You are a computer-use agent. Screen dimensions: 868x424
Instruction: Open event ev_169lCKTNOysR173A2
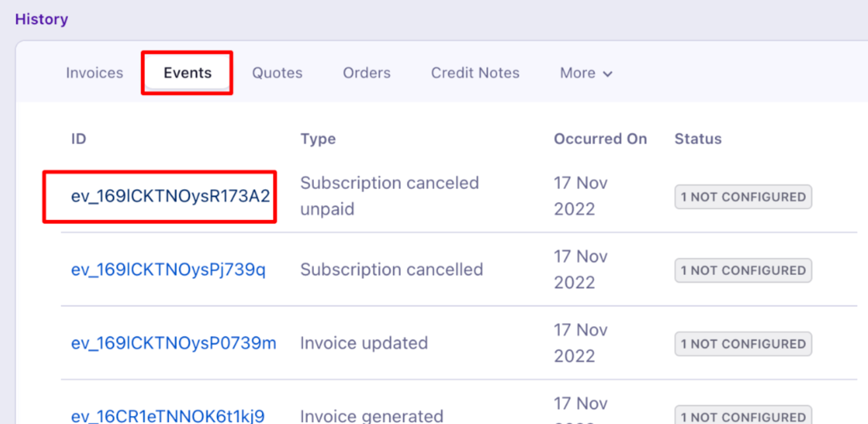pos(170,196)
